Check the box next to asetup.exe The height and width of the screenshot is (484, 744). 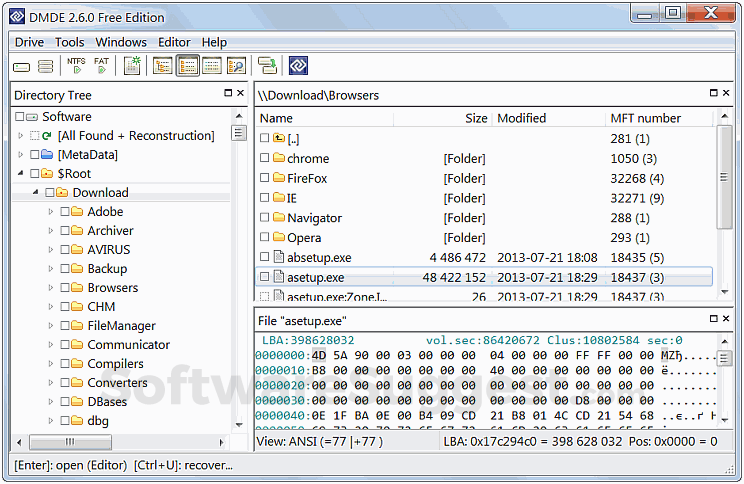point(265,278)
